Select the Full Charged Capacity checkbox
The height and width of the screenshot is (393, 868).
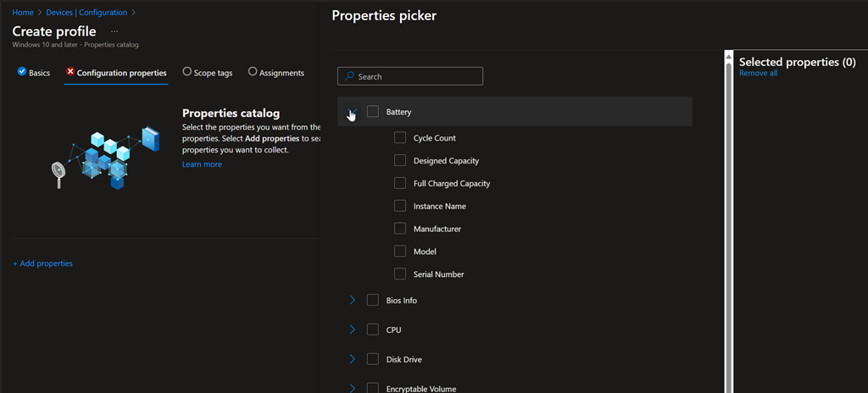pyautogui.click(x=400, y=183)
